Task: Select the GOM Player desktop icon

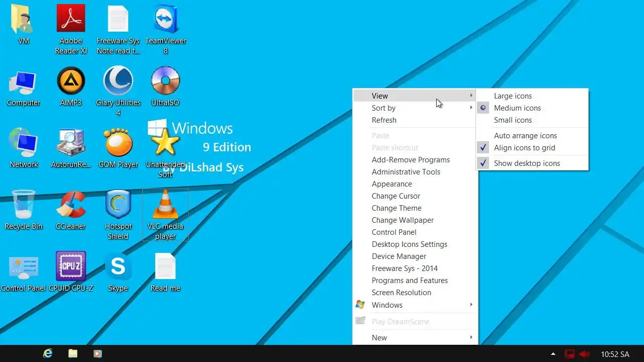Action: coord(118,148)
